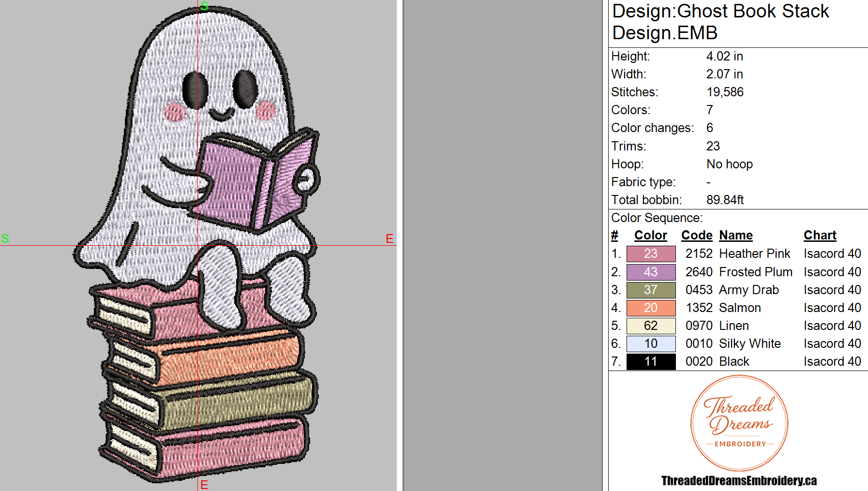Click the Frosted Plum color swatch 43
Screen dimensions: 868x491
(x=651, y=272)
